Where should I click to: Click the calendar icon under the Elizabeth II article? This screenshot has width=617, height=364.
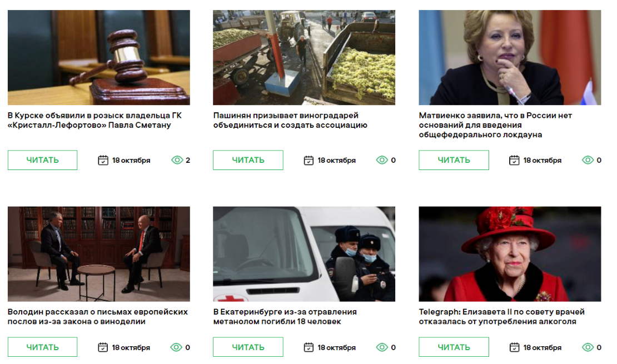pos(514,347)
